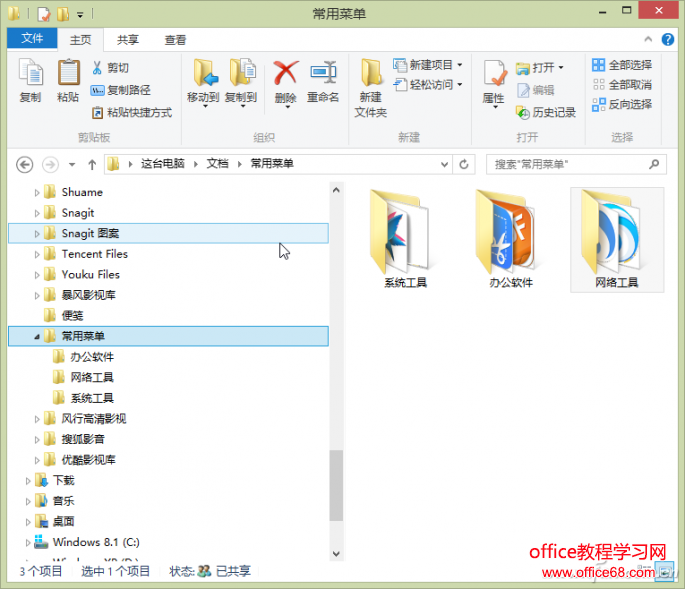
Task: Click the Properties icon in quick access toolbar
Action: coord(44,14)
